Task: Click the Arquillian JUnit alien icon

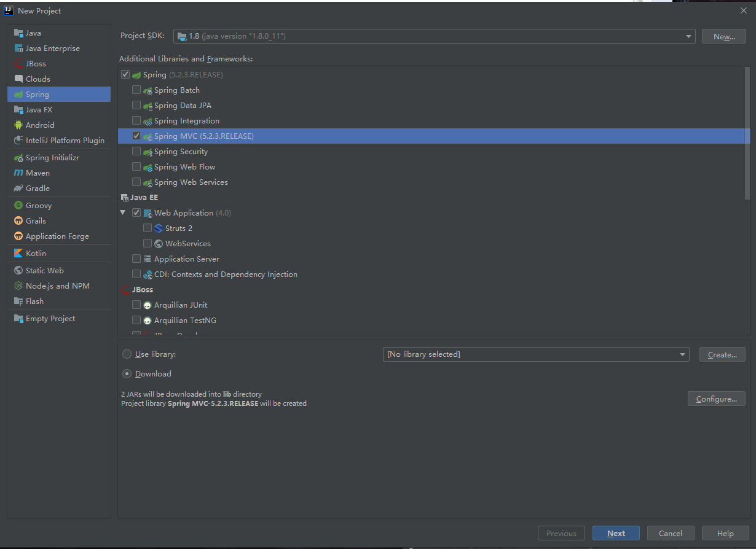Action: (148, 305)
